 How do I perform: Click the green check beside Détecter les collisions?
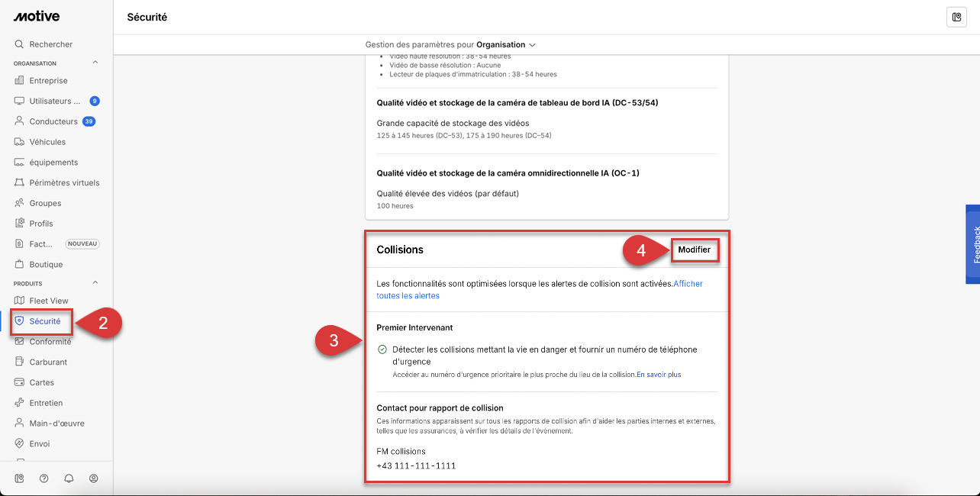(x=382, y=349)
